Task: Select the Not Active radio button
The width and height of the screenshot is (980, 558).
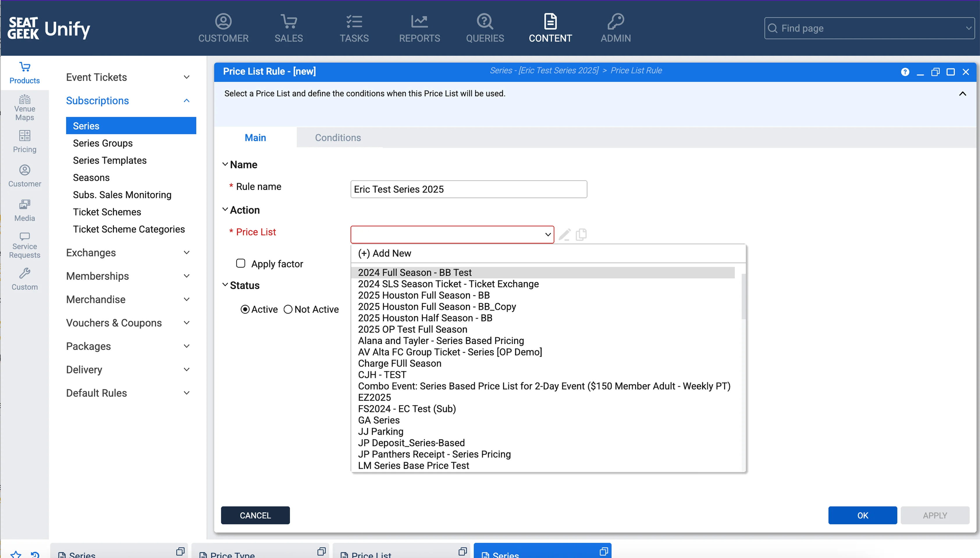Action: coord(288,309)
